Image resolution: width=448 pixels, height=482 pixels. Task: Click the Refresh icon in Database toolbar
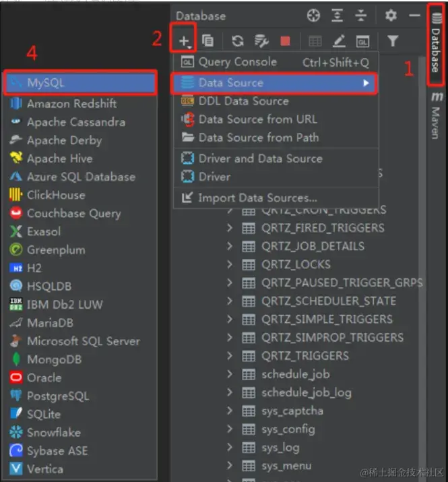(238, 40)
